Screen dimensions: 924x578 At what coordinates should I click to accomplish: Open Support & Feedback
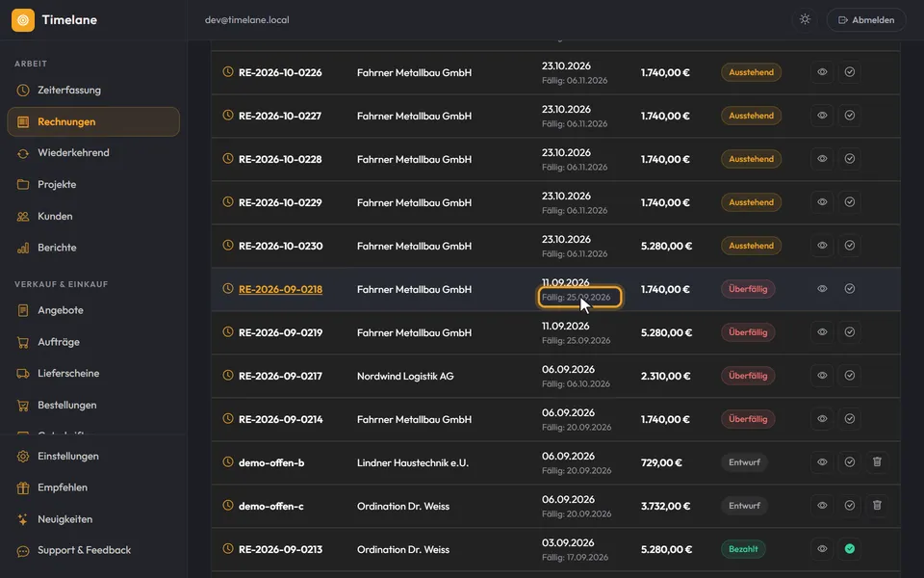(93, 550)
